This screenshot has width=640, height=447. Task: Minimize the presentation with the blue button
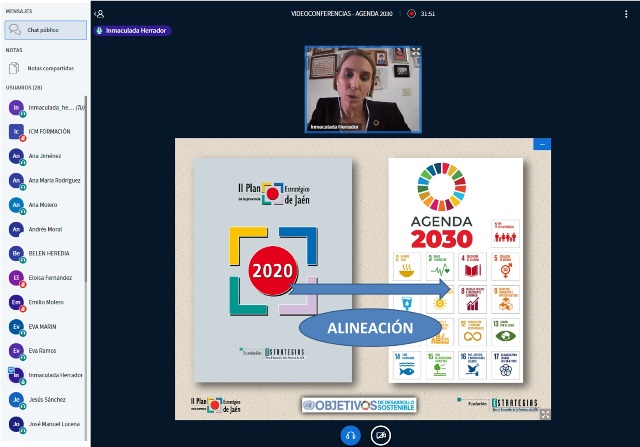click(x=543, y=144)
